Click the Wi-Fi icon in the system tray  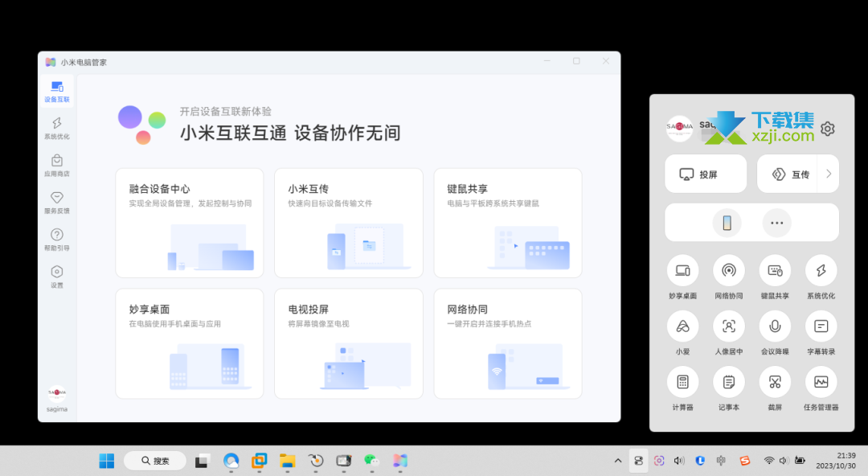click(769, 461)
